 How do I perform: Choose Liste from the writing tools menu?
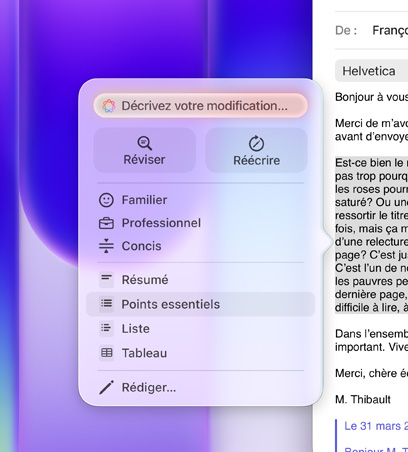(200, 329)
